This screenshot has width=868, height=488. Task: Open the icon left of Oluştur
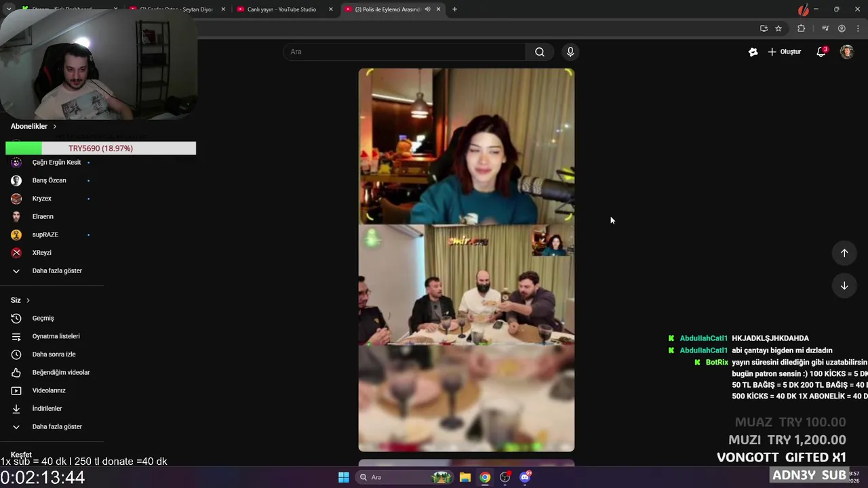(x=753, y=52)
